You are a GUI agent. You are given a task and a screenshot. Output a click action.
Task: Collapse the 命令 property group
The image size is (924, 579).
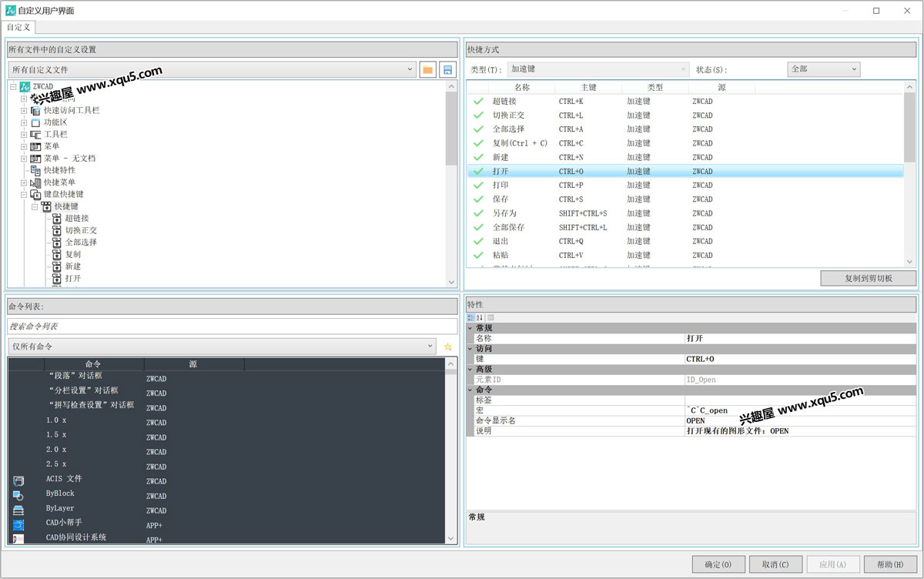point(470,390)
